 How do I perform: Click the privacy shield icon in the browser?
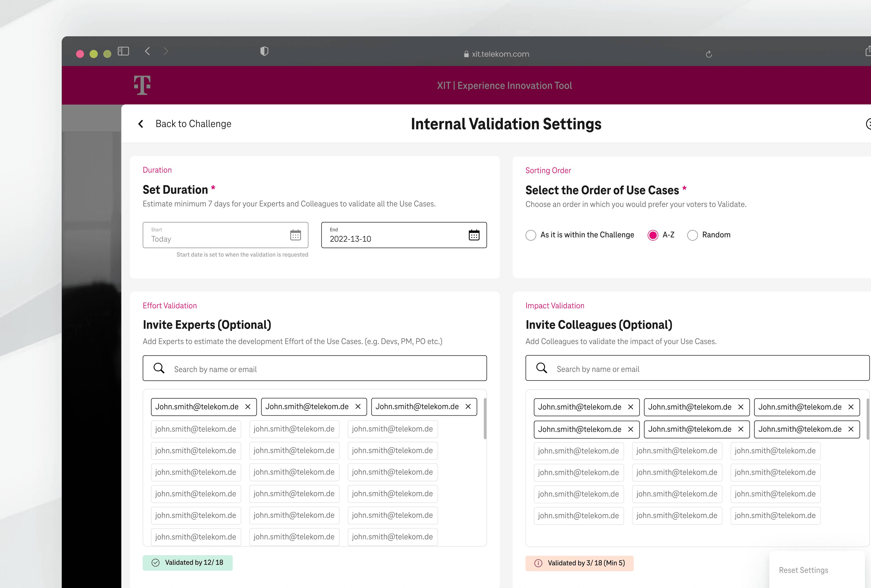(264, 51)
